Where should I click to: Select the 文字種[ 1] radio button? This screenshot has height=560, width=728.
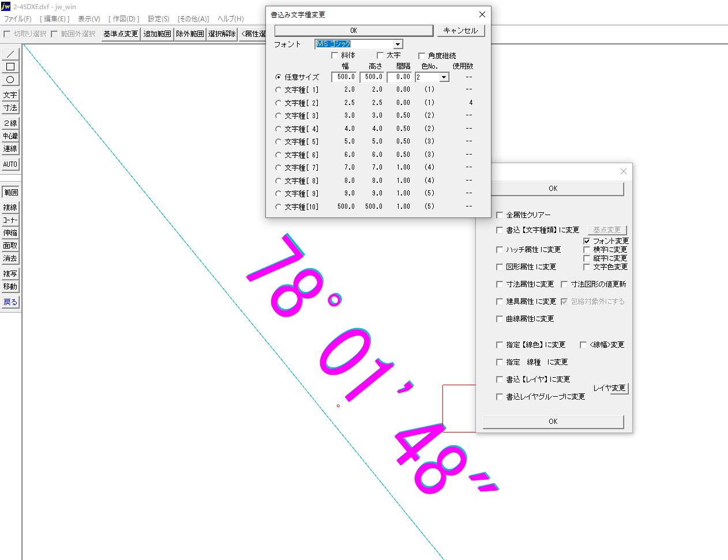tap(279, 90)
